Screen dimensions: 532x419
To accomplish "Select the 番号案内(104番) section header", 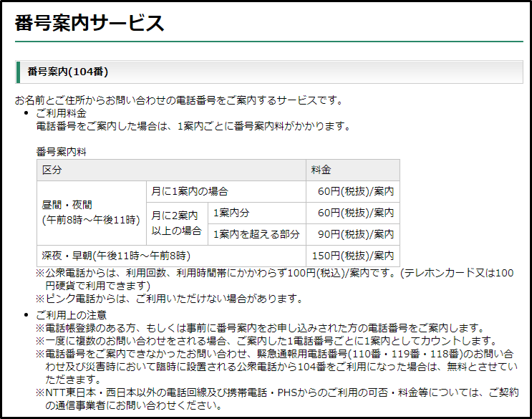I will tap(269, 72).
